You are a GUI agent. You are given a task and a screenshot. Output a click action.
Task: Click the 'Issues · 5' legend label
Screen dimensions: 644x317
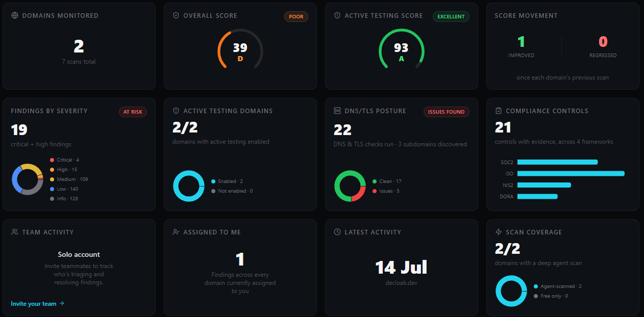[x=389, y=191]
